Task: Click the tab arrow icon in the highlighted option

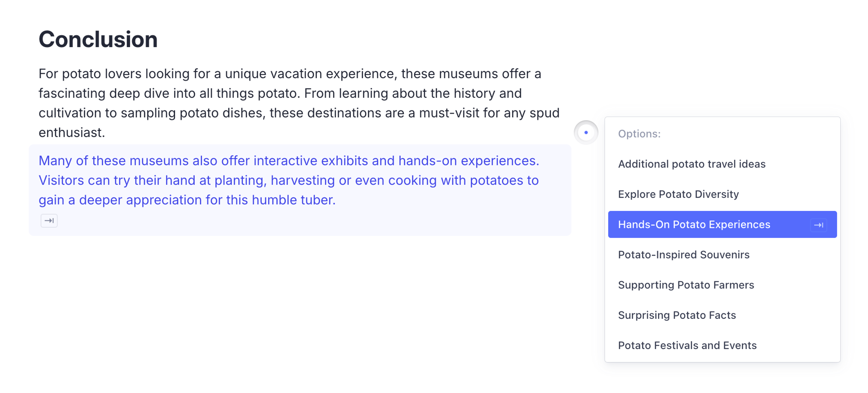Action: (818, 225)
